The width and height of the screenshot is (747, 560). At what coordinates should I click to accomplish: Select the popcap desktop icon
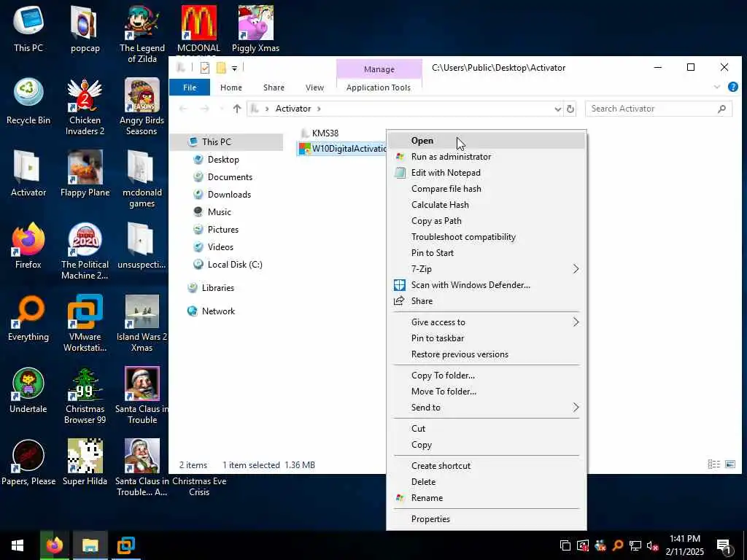coord(85,28)
